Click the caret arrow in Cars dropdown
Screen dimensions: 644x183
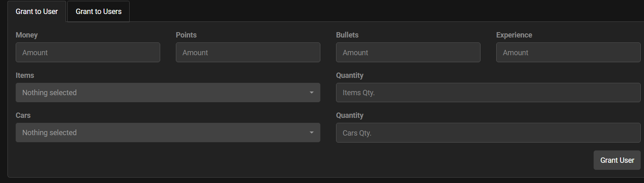pyautogui.click(x=312, y=133)
